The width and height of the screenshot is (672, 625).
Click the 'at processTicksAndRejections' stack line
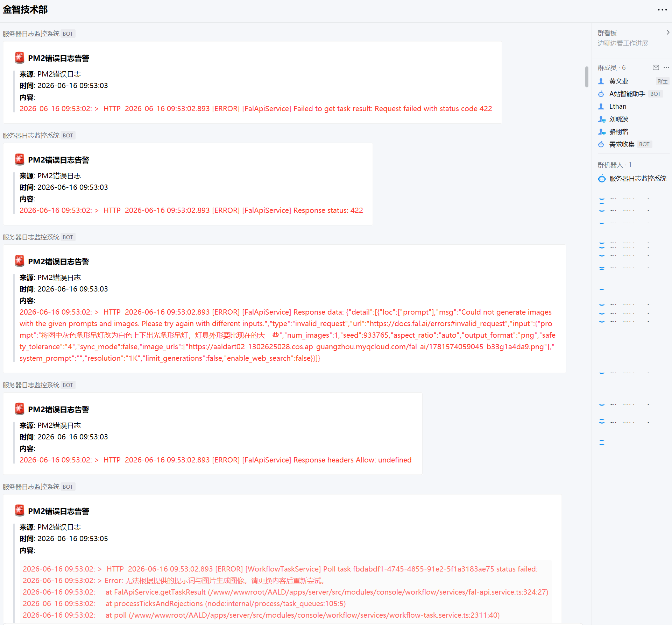(x=184, y=604)
